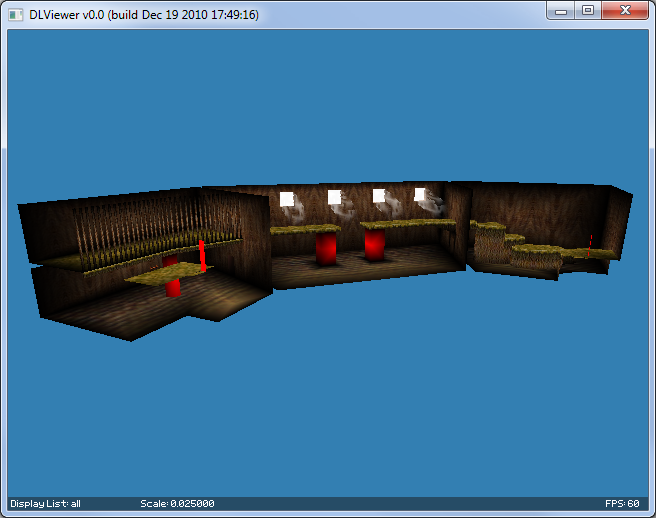Pick the right red pedestal in the middle room

tap(374, 244)
